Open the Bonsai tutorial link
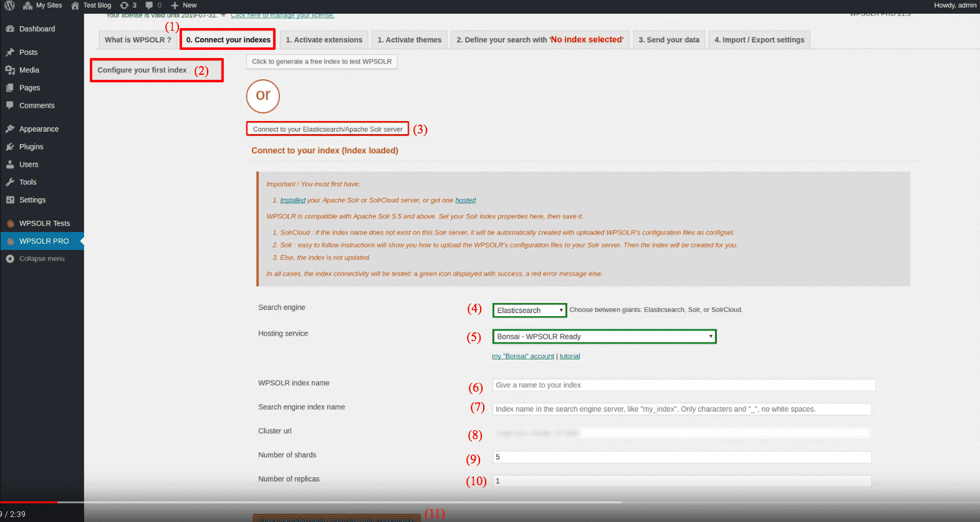 click(570, 356)
